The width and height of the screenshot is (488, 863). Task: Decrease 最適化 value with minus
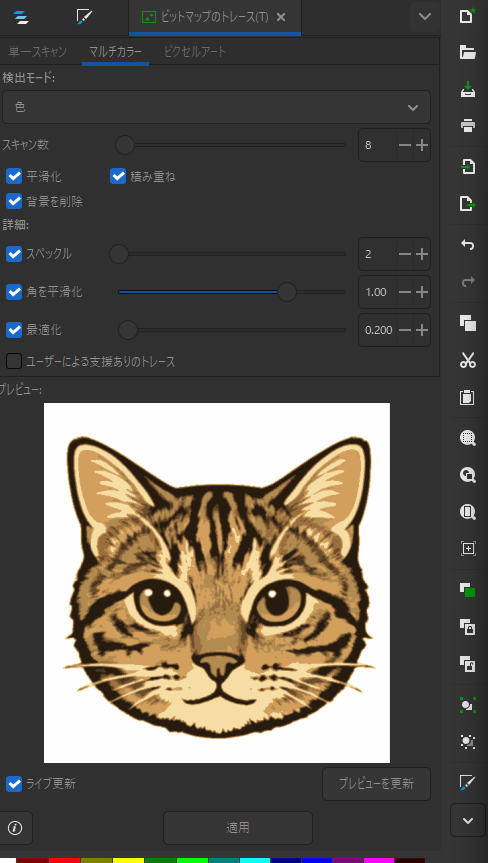click(405, 330)
